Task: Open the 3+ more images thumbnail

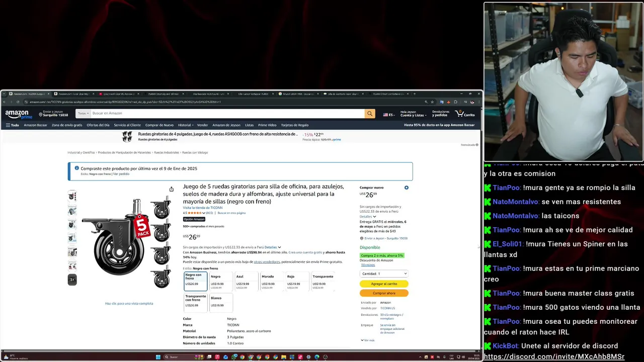Action: tap(72, 280)
